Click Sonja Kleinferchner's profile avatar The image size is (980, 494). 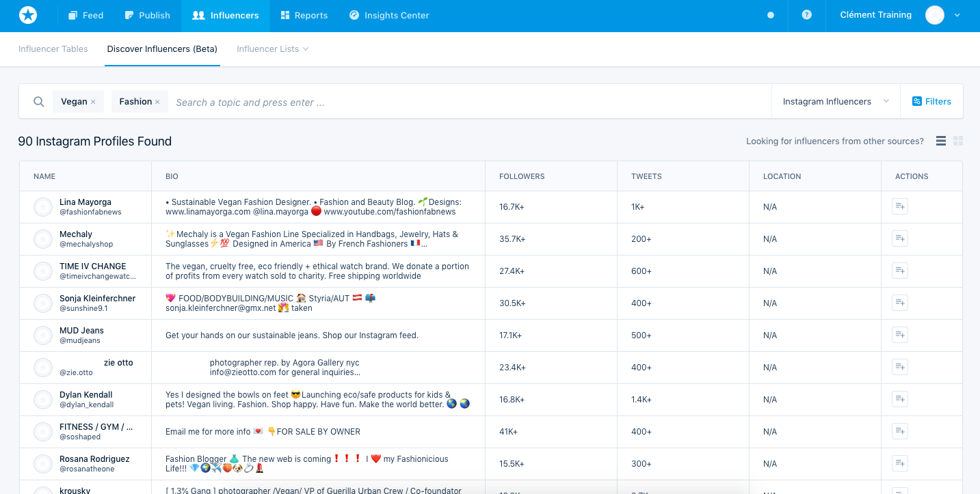pyautogui.click(x=43, y=303)
